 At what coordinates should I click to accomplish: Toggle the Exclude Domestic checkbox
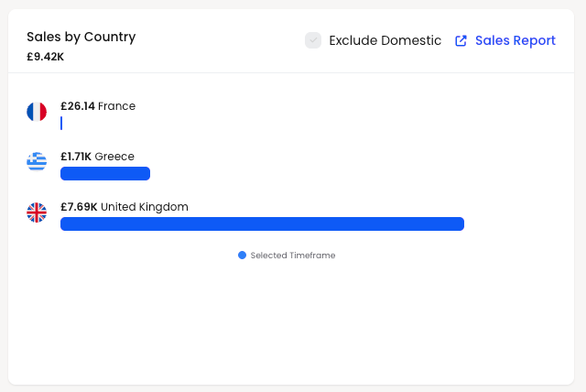pos(313,40)
